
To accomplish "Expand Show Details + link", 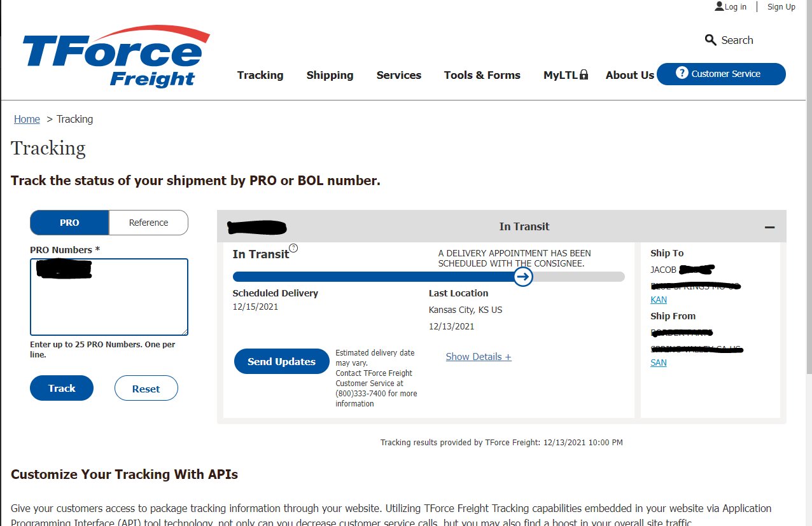I will (479, 357).
